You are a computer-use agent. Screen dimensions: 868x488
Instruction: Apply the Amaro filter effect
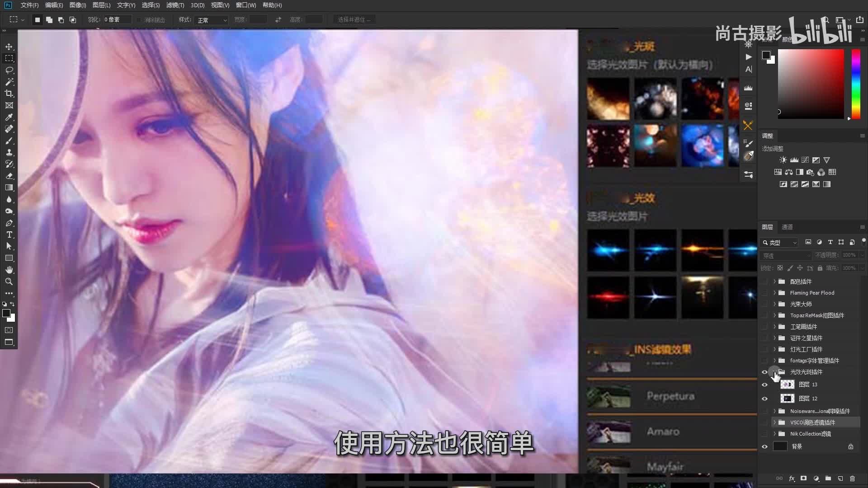click(663, 432)
